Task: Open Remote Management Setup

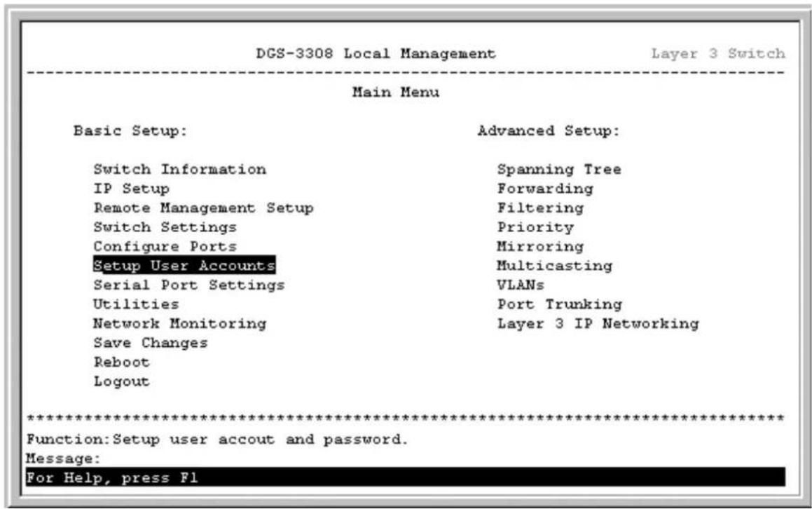Action: coord(203,208)
